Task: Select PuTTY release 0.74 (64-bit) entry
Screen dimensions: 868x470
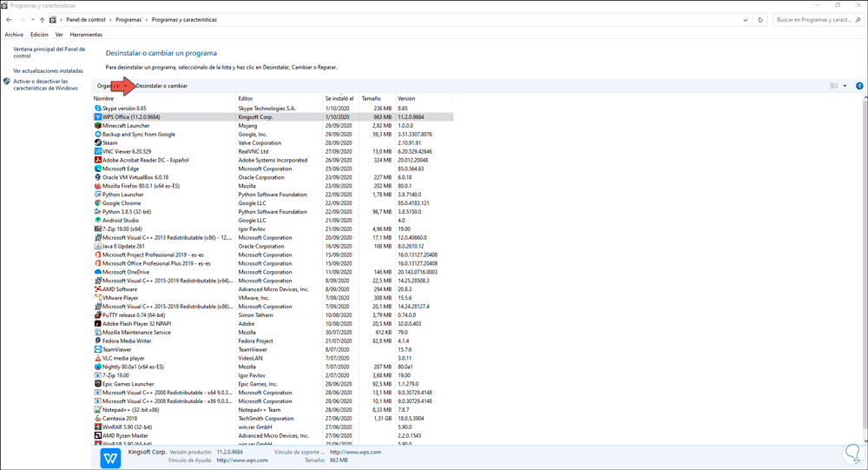Action: point(273,314)
